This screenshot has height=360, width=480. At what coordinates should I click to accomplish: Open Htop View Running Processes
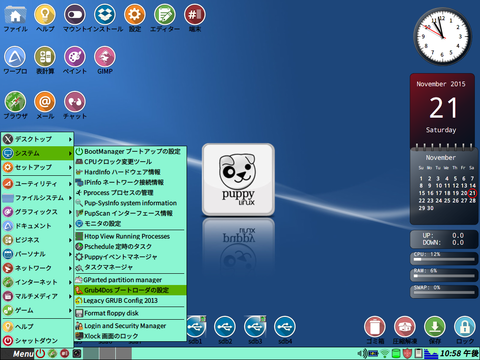tap(130, 236)
